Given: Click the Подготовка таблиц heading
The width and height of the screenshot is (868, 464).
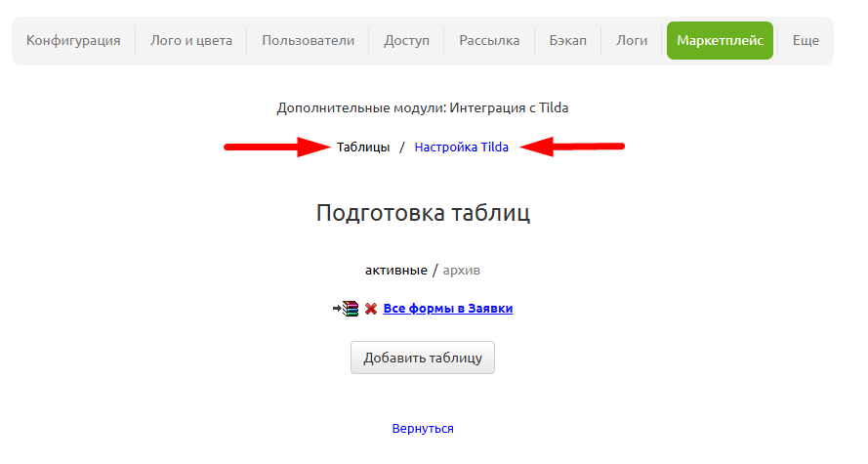Looking at the screenshot, I should [423, 213].
